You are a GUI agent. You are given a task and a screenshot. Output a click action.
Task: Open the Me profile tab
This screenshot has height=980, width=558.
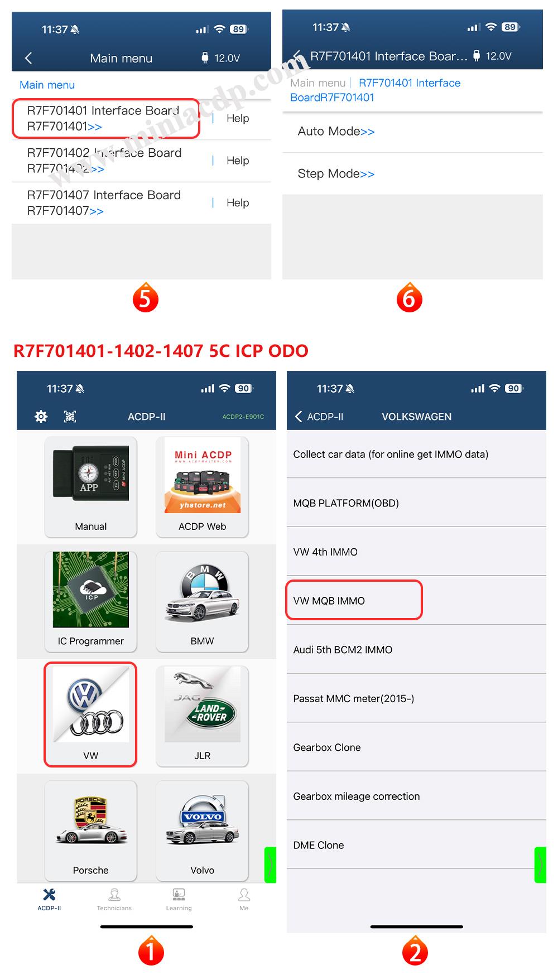pos(244,900)
